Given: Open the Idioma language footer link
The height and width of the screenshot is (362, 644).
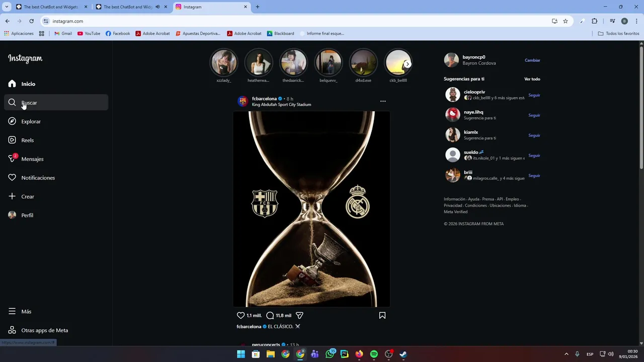Looking at the screenshot, I should [x=520, y=206].
